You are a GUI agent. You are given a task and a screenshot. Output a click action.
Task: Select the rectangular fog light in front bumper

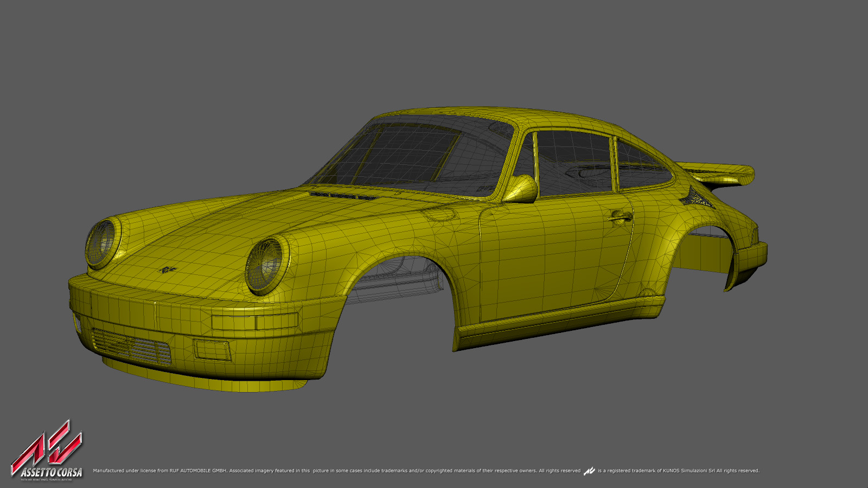[212, 350]
